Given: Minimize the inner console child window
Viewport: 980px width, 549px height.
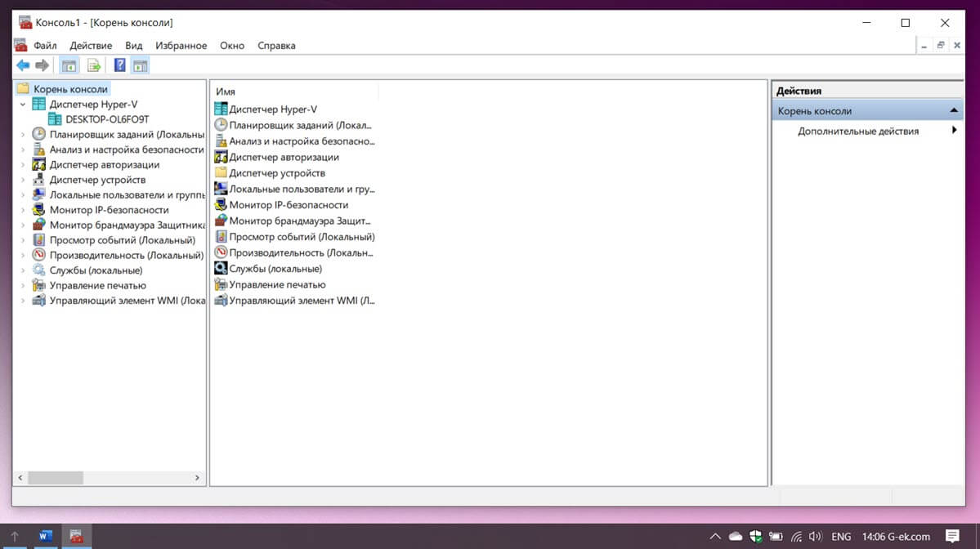Looking at the screenshot, I should coord(924,45).
